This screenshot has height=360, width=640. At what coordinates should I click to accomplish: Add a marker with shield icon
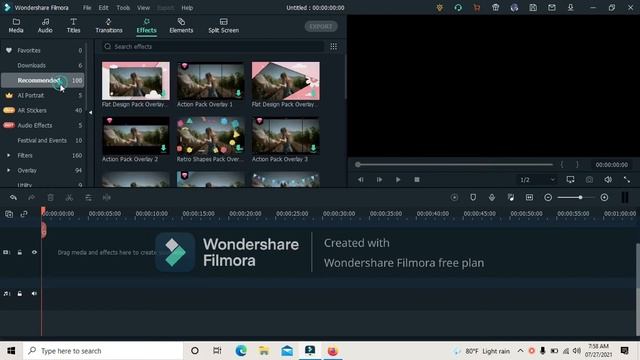(x=473, y=198)
